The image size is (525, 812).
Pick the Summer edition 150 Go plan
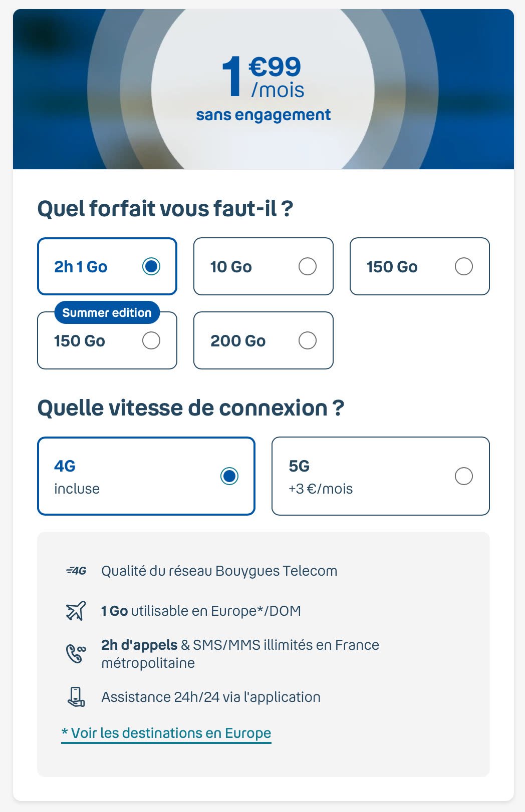coord(107,340)
